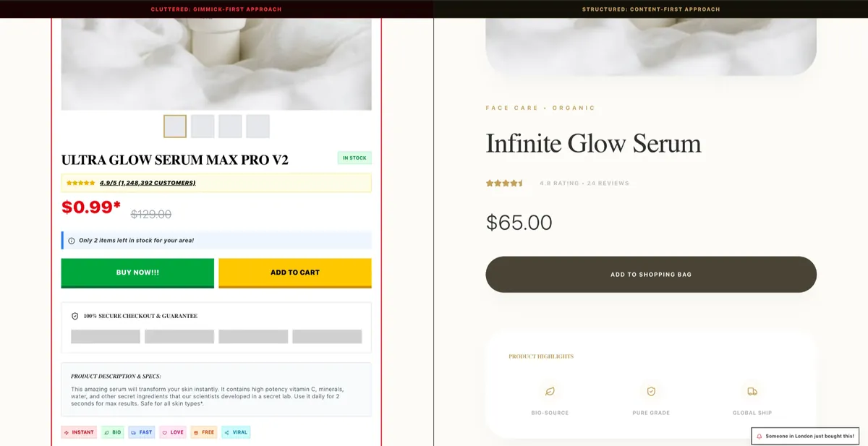
Task: Select the second product thumbnail
Action: pyautogui.click(x=203, y=126)
